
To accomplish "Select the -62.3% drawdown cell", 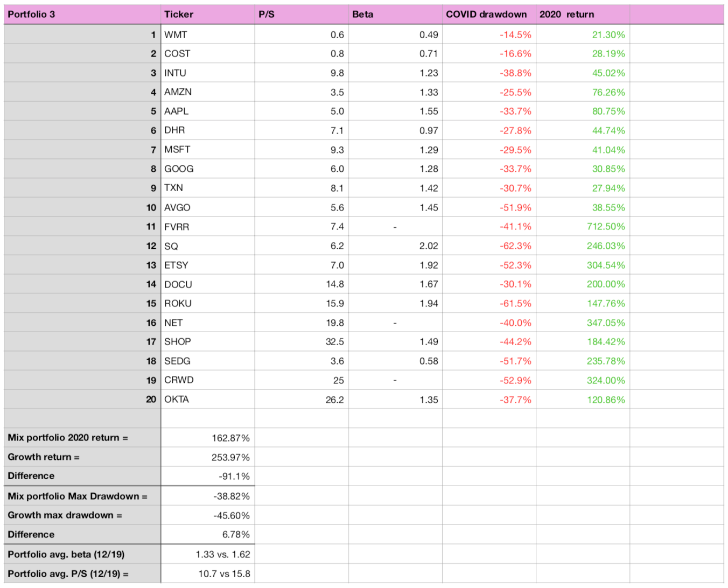I will (489, 246).
